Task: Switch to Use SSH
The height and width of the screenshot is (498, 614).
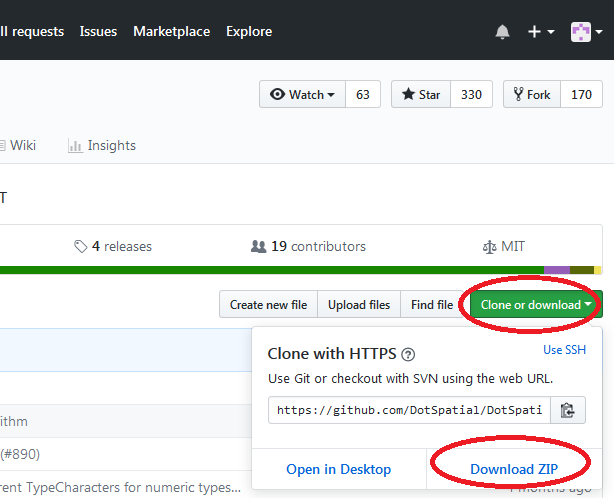Action: click(564, 350)
